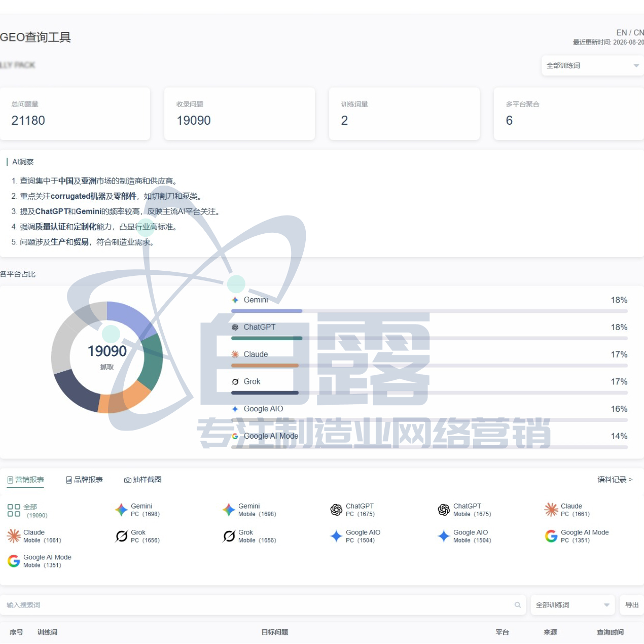Click the 训练词量 card value 2
Viewport: 644px width, 644px height.
345,120
